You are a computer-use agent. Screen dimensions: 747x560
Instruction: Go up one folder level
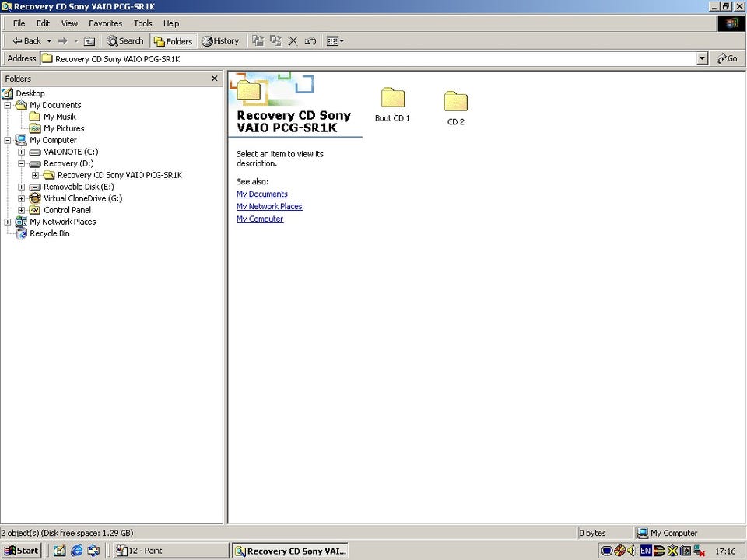click(x=89, y=41)
